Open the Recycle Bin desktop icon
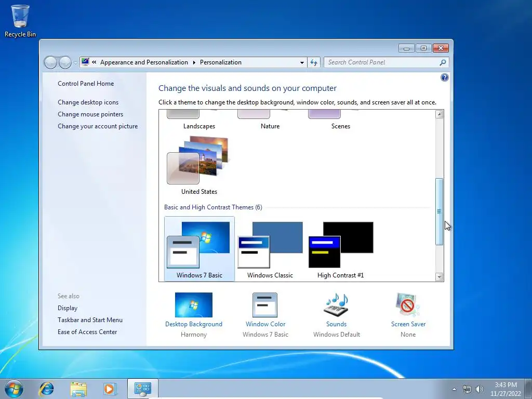The image size is (532, 399). coord(20,21)
